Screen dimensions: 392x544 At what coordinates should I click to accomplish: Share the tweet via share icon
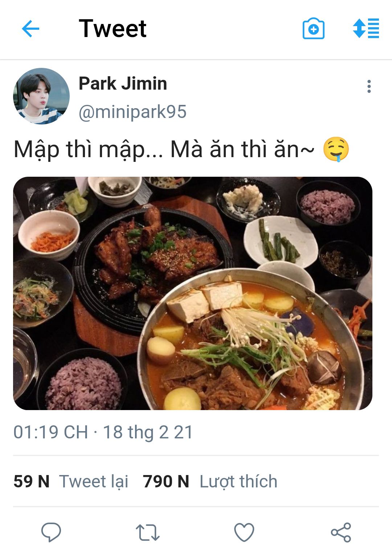coord(341,532)
